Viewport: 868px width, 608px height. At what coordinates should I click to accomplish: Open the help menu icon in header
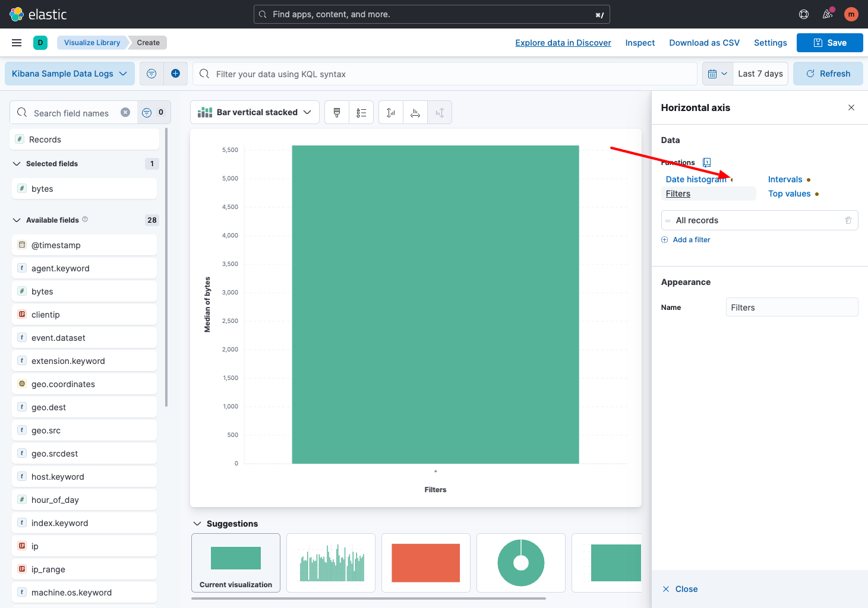point(804,14)
